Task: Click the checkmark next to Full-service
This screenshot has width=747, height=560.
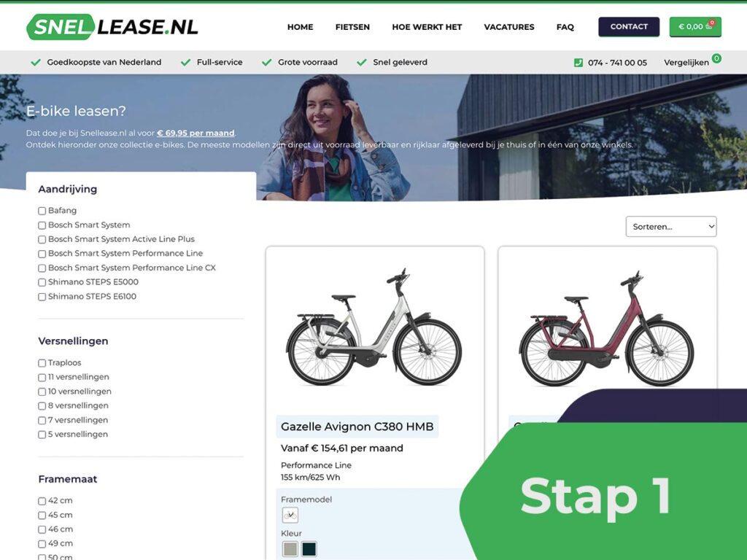Action: click(186, 62)
